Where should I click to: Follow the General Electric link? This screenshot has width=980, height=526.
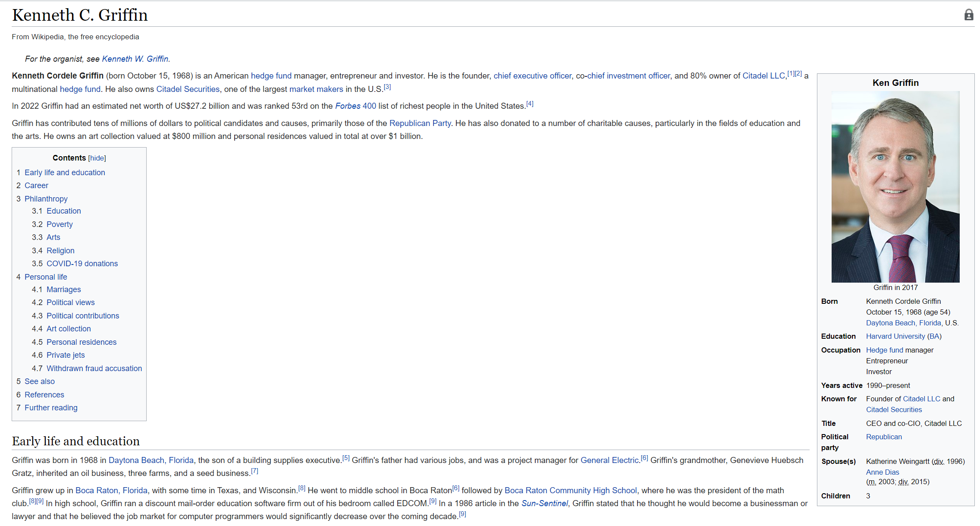coord(609,460)
